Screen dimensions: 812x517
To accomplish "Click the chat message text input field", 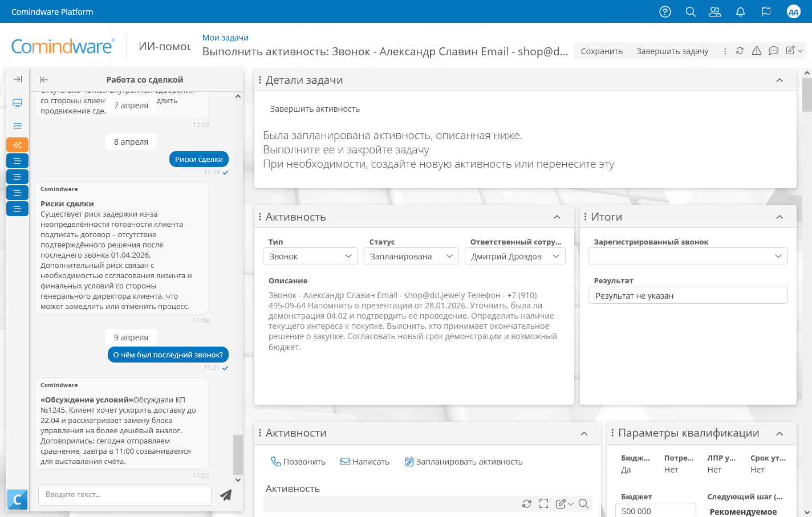I will 124,495.
